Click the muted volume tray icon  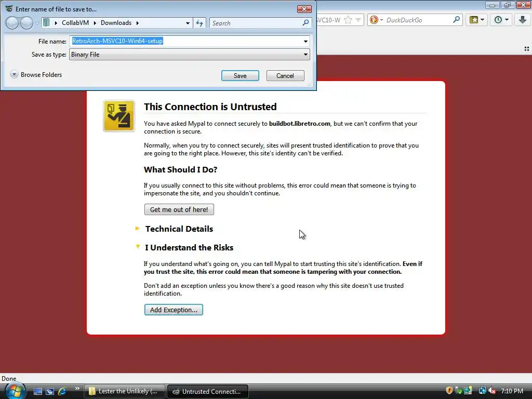[492, 391]
